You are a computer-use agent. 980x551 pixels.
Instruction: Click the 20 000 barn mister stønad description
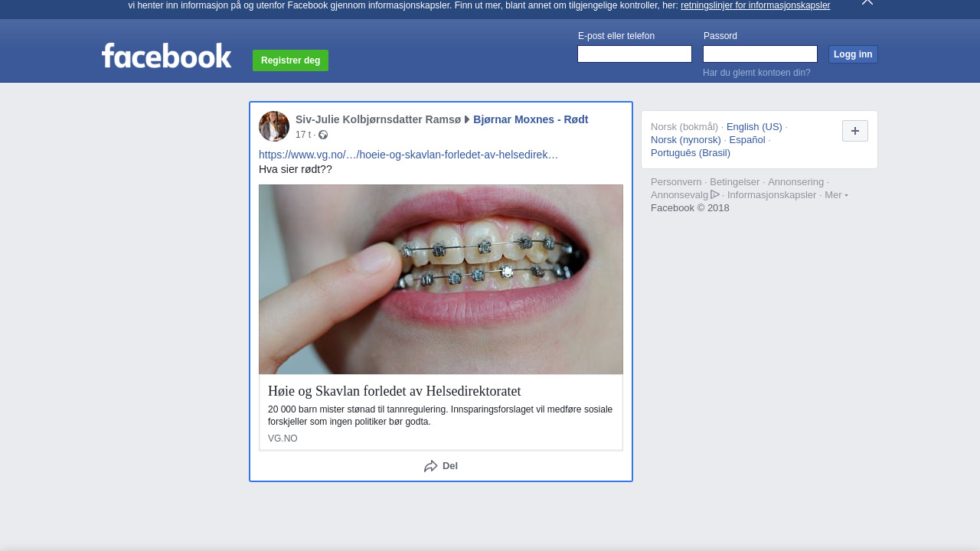pos(440,416)
